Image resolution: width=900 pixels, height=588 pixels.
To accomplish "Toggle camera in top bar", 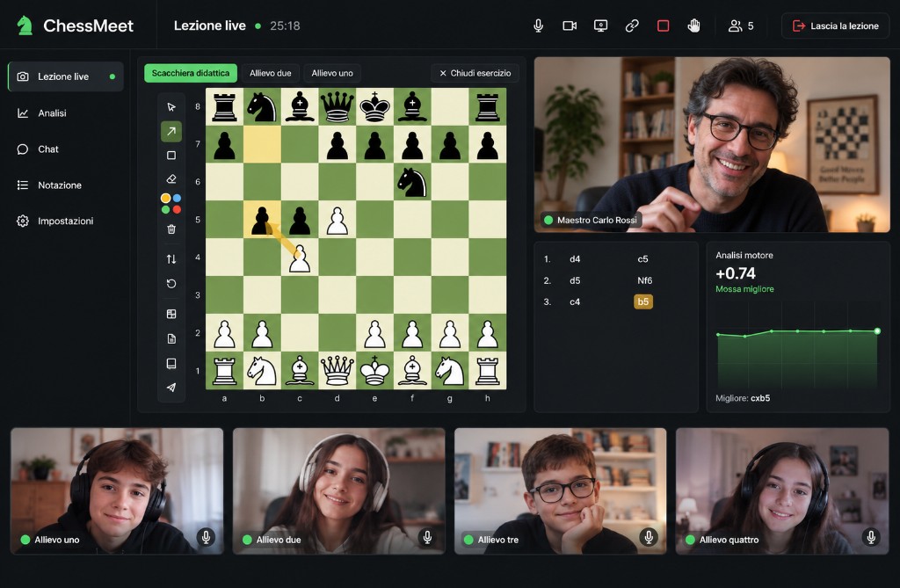I will [570, 25].
